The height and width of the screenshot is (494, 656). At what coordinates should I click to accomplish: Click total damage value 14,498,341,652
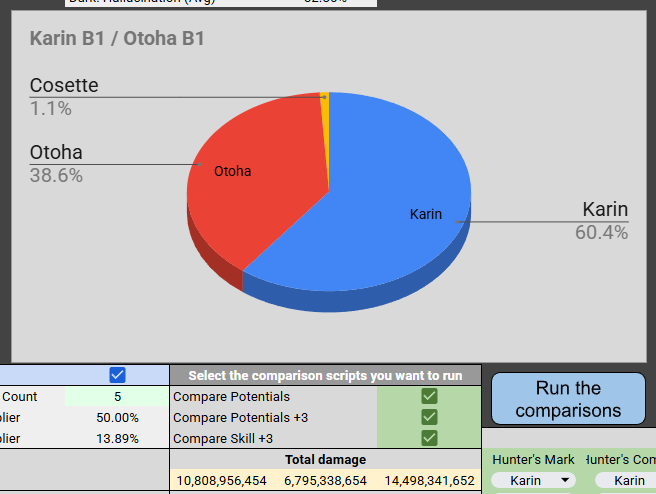(x=429, y=481)
